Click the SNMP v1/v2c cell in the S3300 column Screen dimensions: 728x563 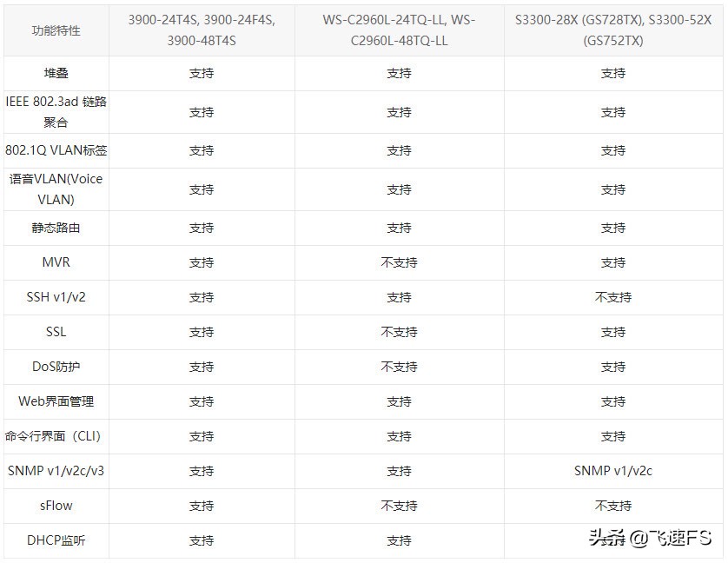coord(612,471)
